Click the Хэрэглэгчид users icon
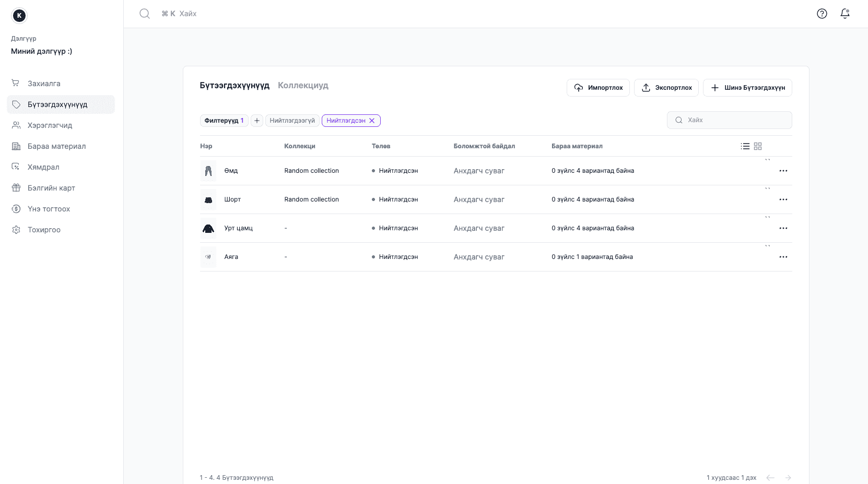This screenshot has width=868, height=484. pos(16,125)
